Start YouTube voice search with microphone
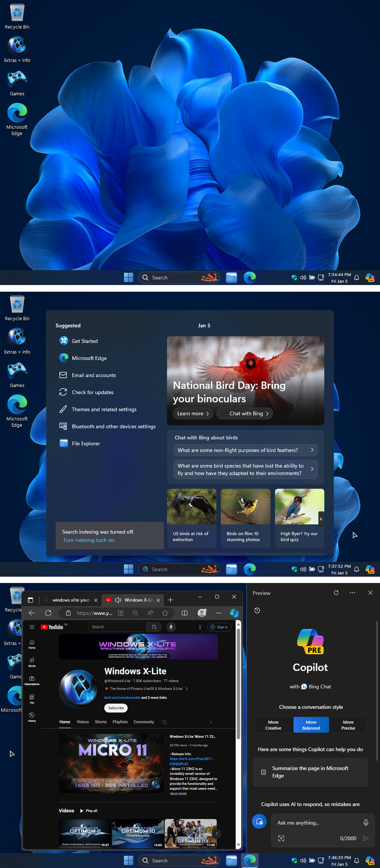The height and width of the screenshot is (868, 380). [171, 627]
